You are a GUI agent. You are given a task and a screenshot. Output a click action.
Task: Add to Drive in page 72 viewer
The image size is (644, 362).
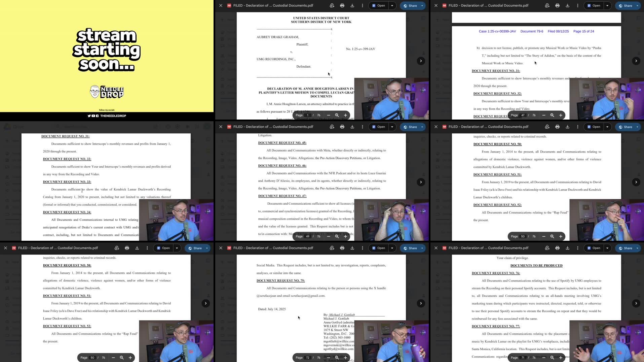[332, 248]
